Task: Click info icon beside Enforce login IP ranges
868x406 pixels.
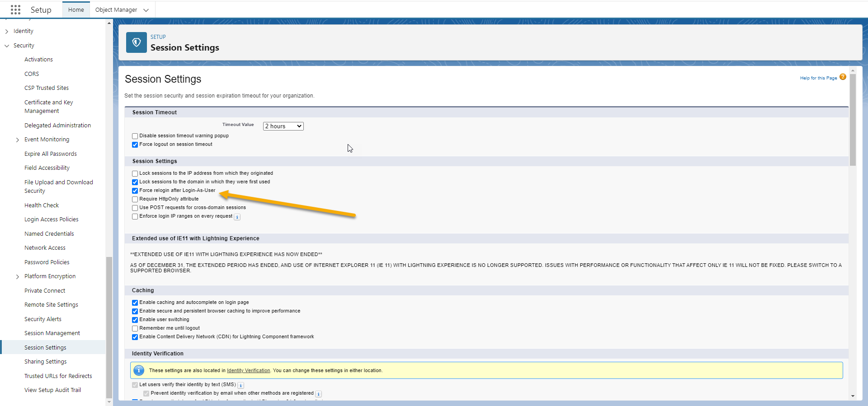Action: coord(237,217)
